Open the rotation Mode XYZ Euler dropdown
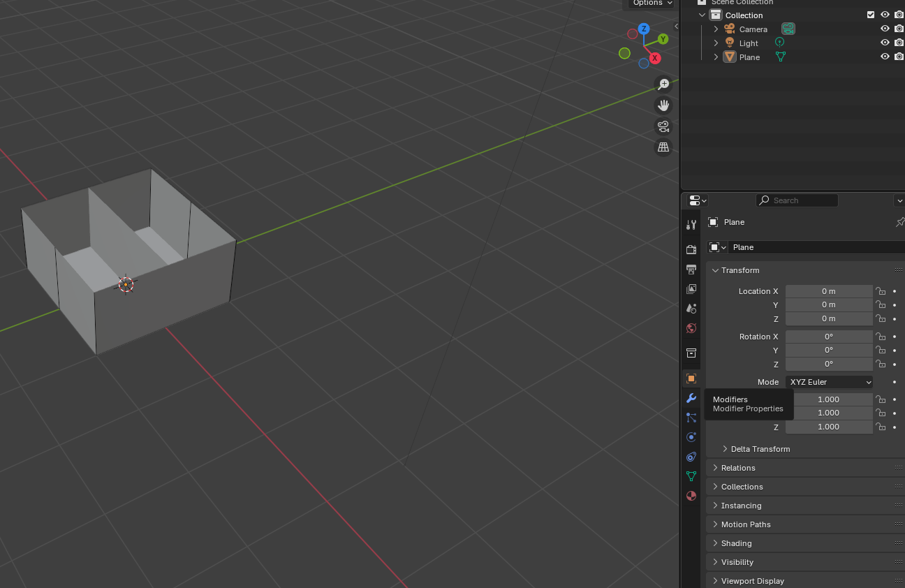This screenshot has height=588, width=905. pyautogui.click(x=830, y=382)
